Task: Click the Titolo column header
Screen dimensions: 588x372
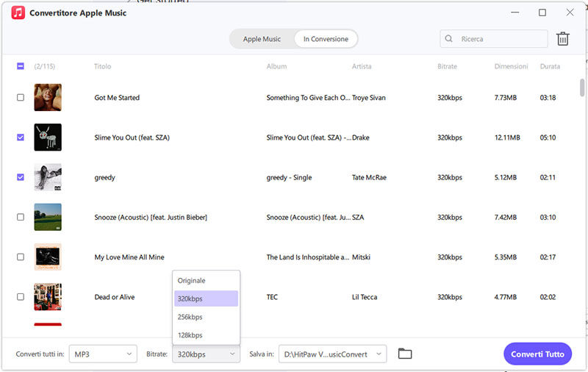Action: (102, 66)
